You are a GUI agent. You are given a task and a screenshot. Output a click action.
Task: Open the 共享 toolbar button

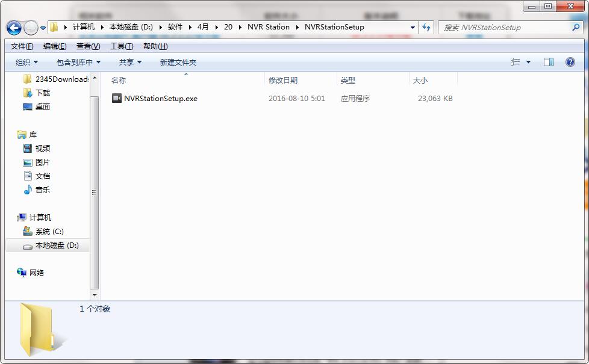pyautogui.click(x=130, y=62)
